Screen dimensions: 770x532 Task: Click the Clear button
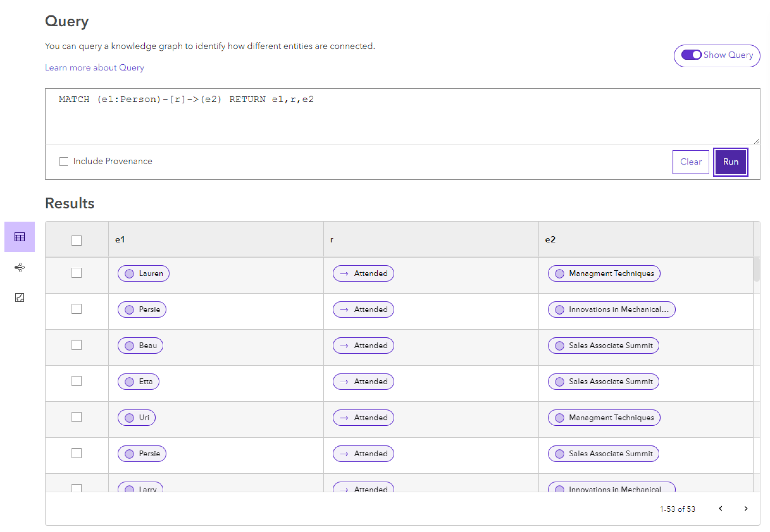coord(691,162)
